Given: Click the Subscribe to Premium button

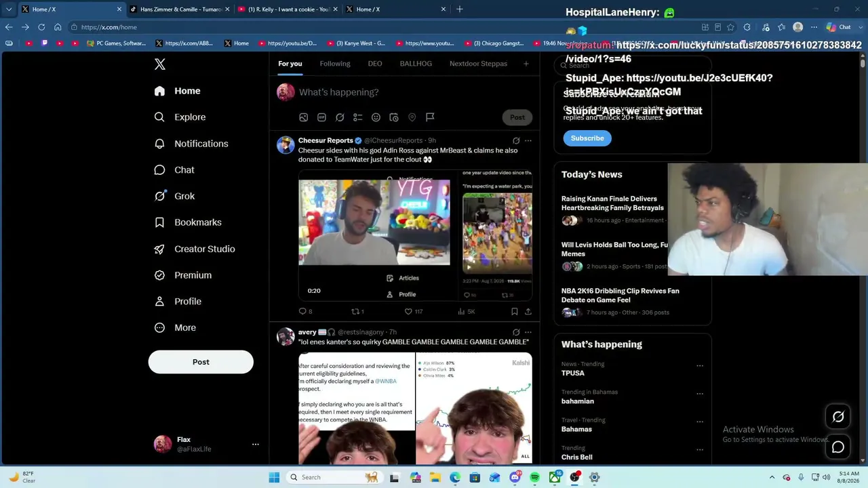Looking at the screenshot, I should click(587, 138).
